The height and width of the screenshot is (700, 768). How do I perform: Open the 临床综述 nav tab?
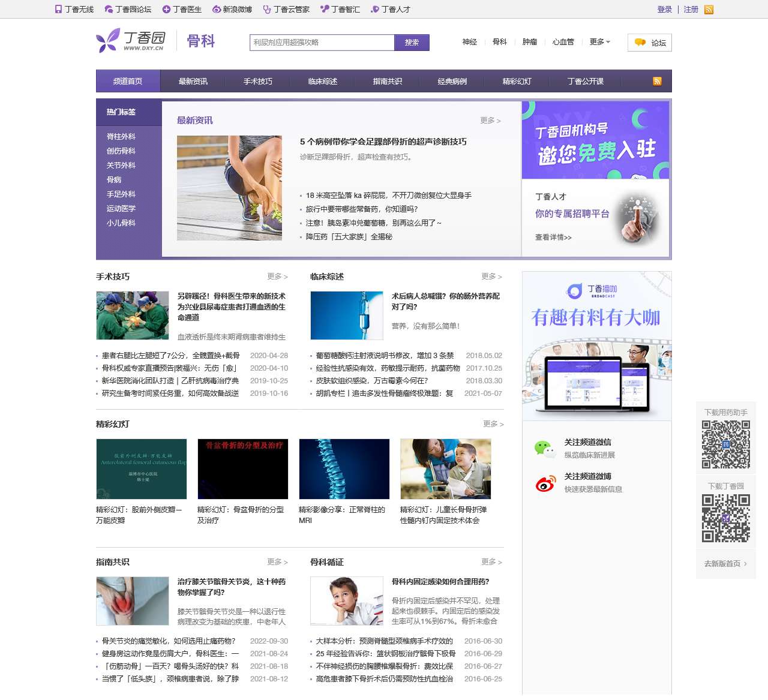click(323, 81)
